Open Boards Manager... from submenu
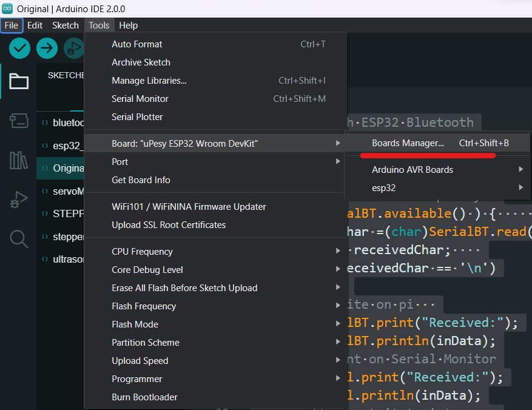The image size is (532, 410). [437, 143]
